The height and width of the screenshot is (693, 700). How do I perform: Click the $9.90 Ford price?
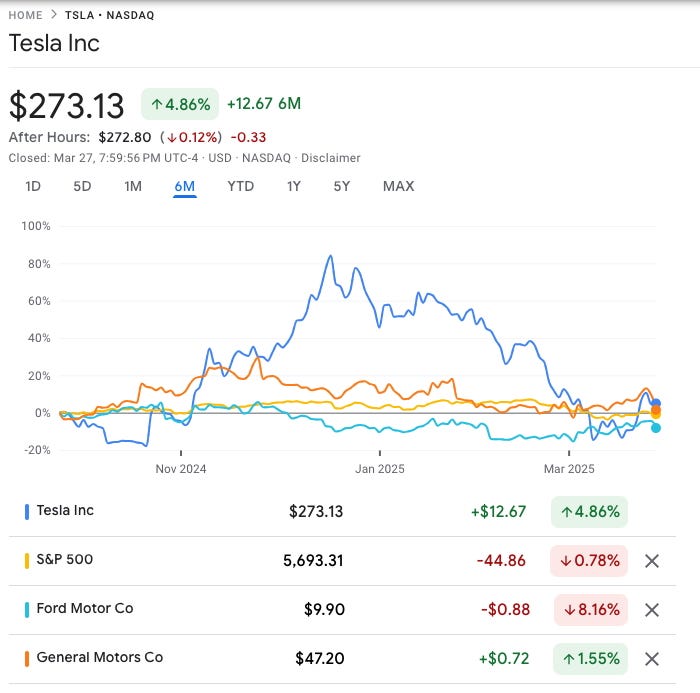tap(324, 610)
